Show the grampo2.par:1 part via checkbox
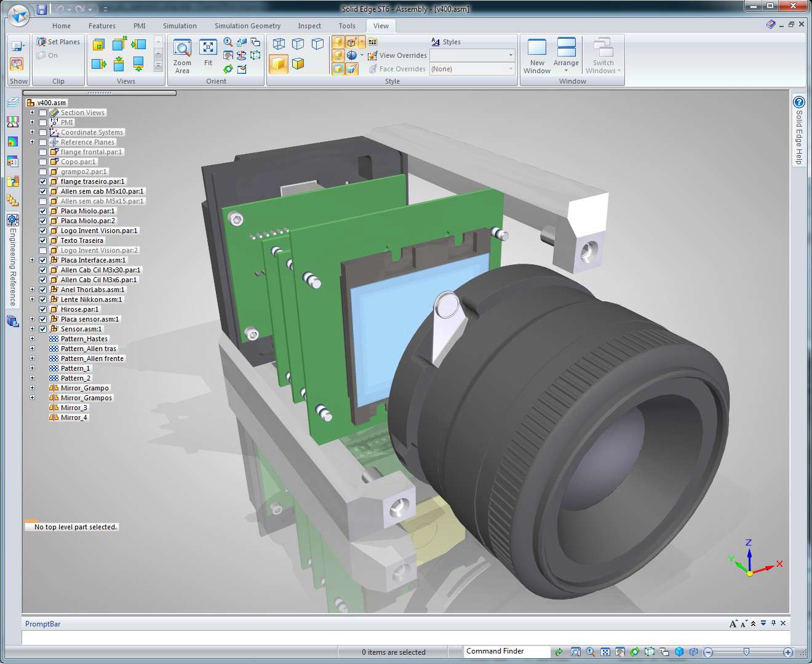 tap(43, 172)
